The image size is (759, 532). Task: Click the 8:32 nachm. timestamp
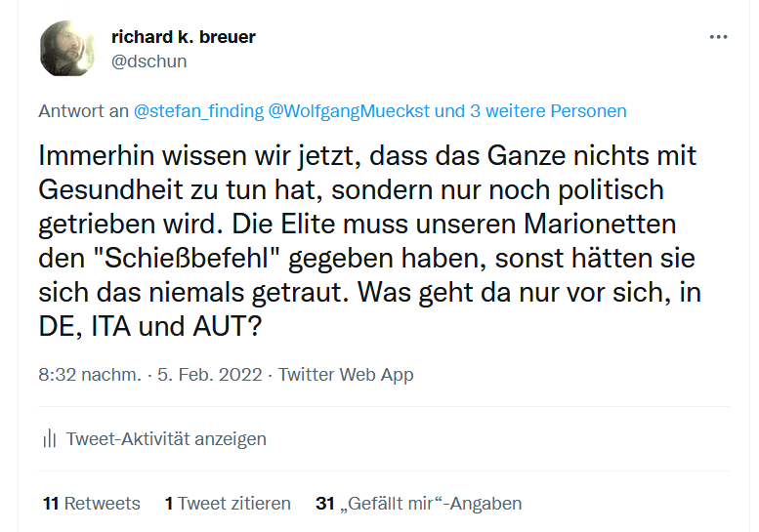[90, 375]
